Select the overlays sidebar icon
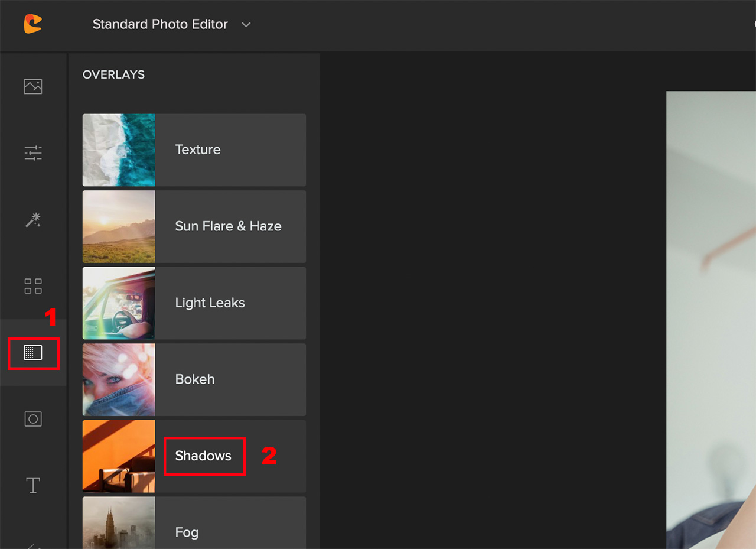 33,353
